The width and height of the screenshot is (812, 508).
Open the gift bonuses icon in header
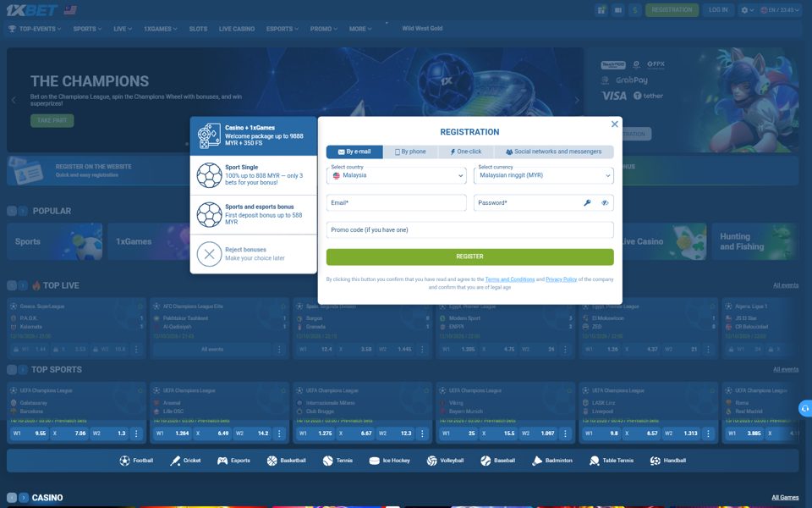601,10
